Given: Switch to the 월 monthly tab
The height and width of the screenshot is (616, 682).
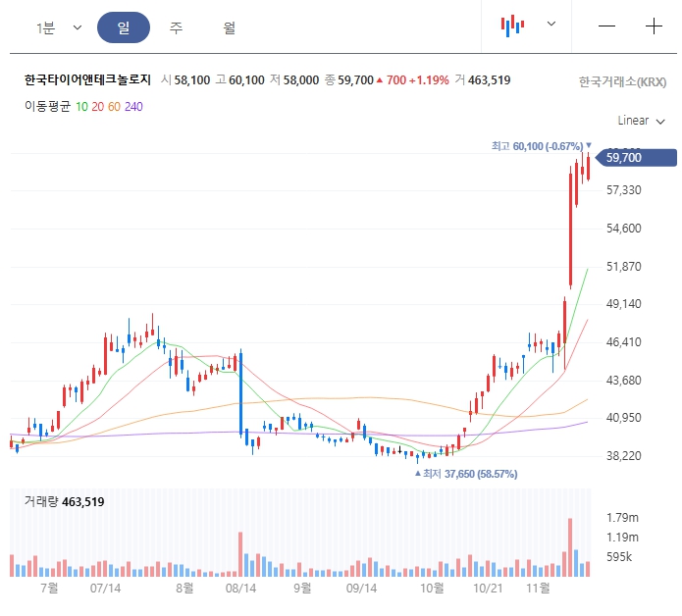Looking at the screenshot, I should (230, 27).
